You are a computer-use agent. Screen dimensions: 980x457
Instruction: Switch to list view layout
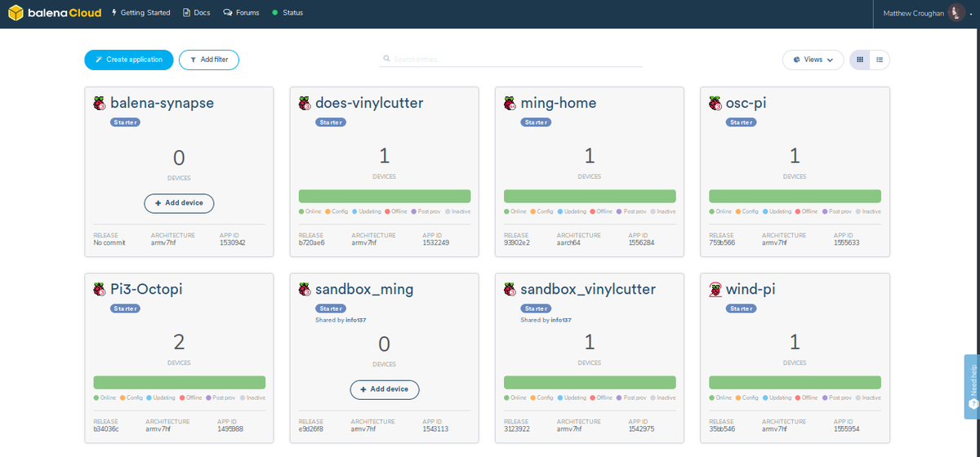(x=880, y=60)
